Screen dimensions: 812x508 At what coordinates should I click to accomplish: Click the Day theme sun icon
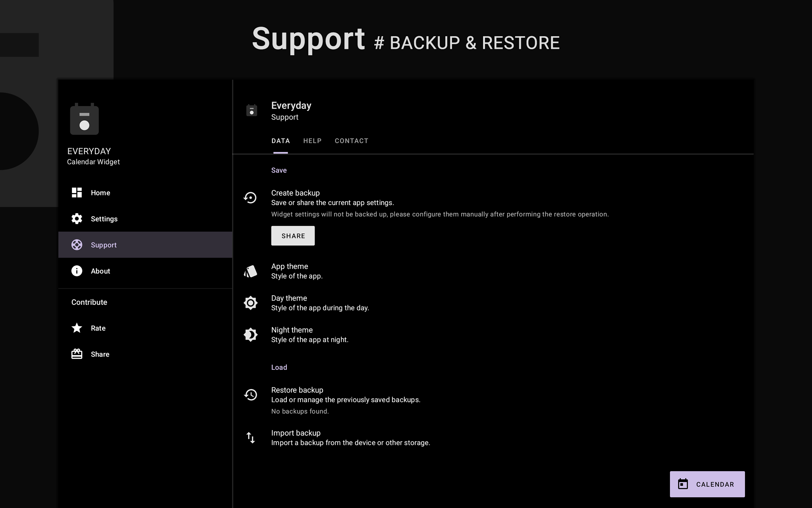[x=250, y=303]
